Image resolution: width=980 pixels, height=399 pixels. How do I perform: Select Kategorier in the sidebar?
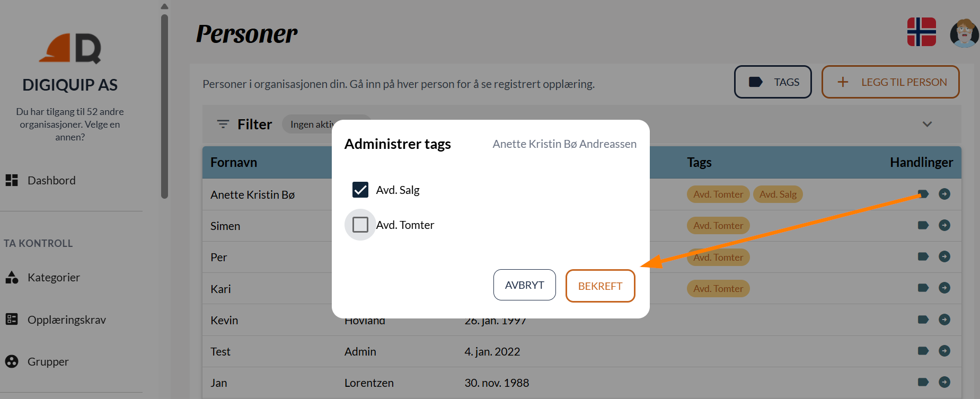(x=53, y=277)
